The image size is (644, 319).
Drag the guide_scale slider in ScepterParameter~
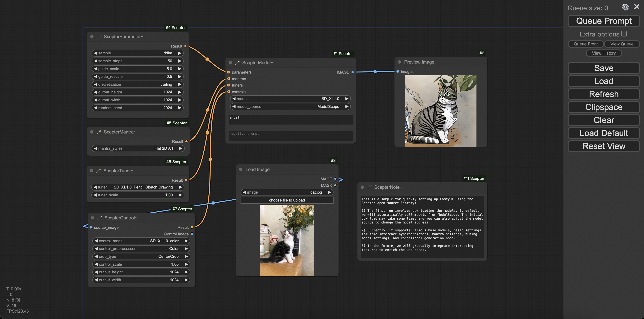tap(138, 69)
